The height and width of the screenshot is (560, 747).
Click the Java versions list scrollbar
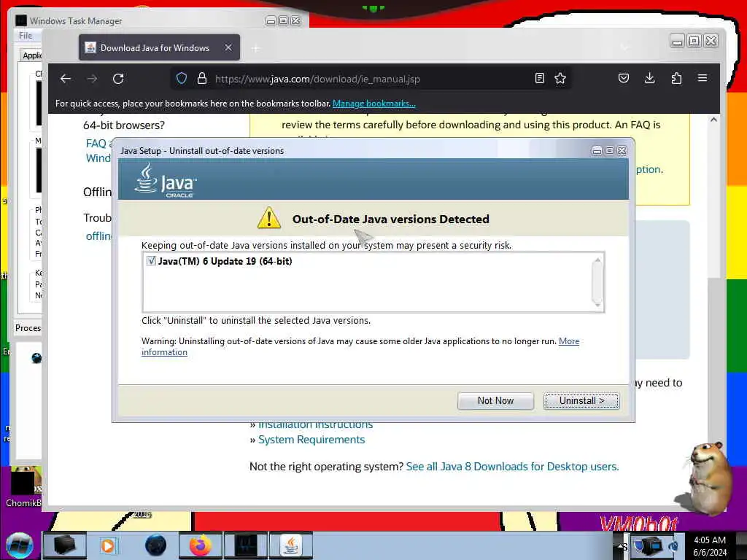(x=597, y=282)
